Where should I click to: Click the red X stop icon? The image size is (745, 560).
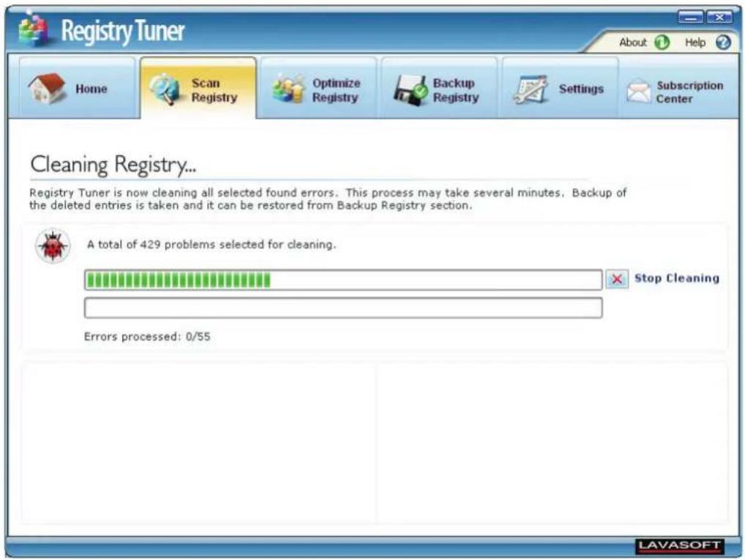(617, 279)
